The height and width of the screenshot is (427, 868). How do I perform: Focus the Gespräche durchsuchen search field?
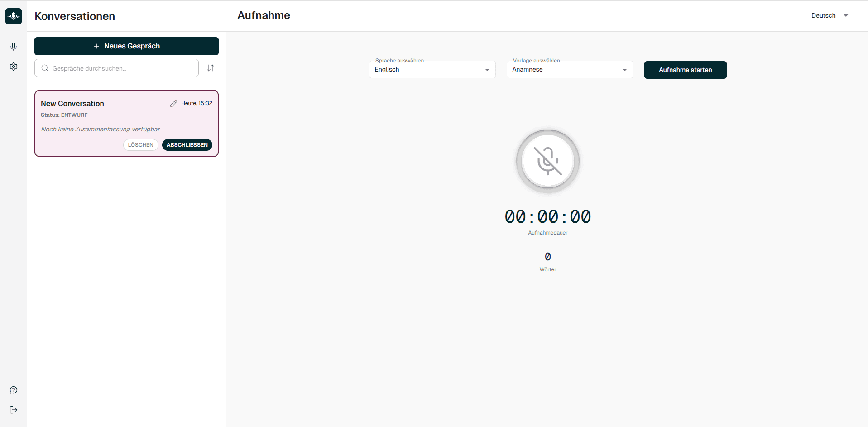(x=116, y=68)
